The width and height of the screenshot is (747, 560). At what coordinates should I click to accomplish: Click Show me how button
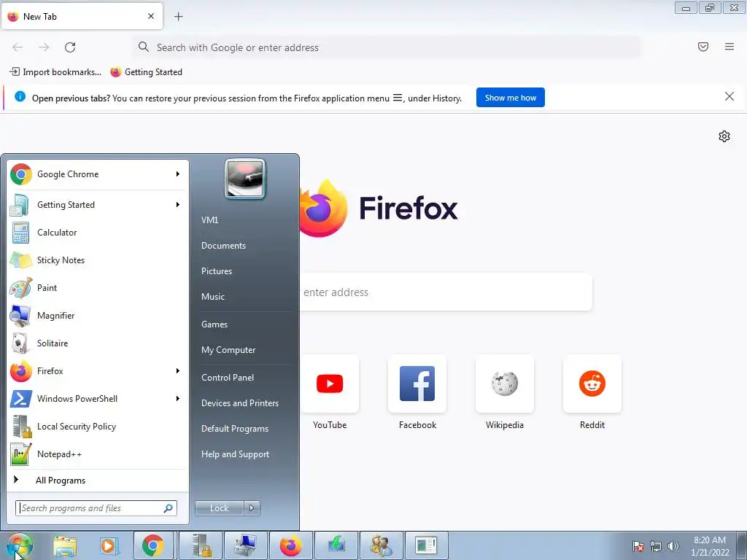click(510, 98)
